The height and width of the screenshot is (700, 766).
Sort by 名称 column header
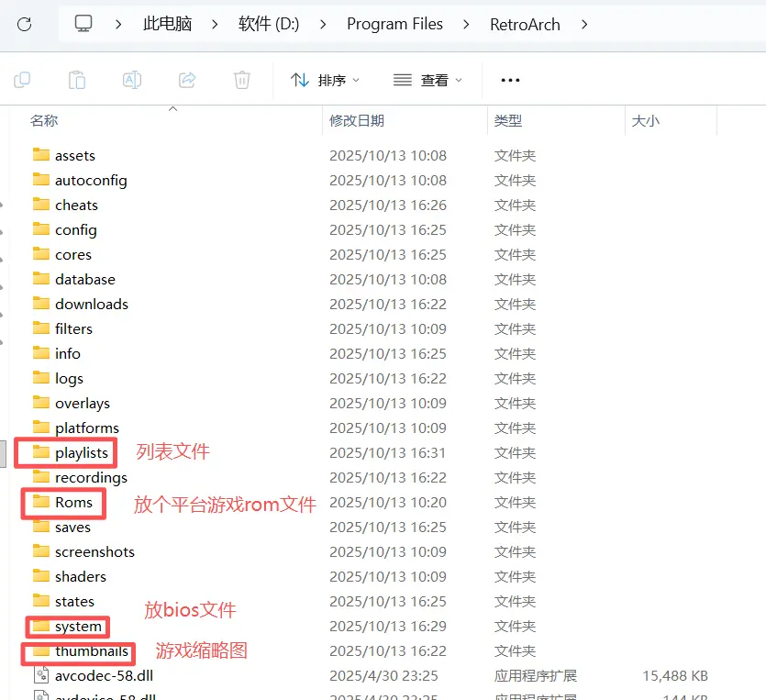(x=44, y=120)
